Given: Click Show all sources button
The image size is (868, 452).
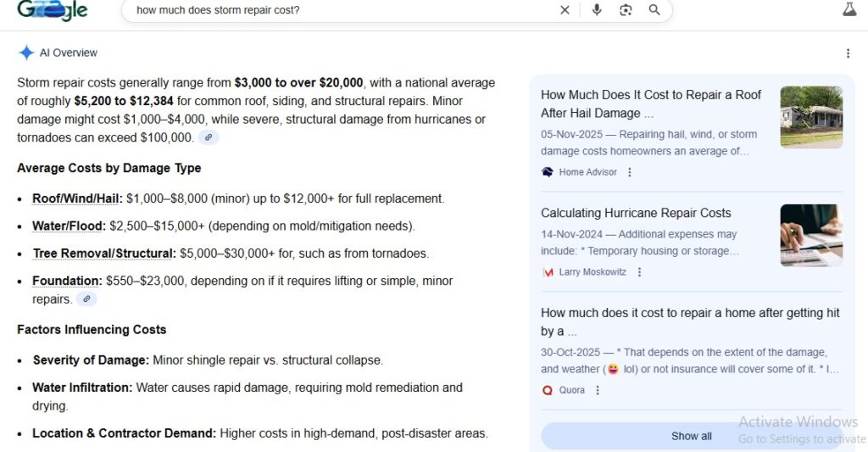Looking at the screenshot, I should click(692, 436).
